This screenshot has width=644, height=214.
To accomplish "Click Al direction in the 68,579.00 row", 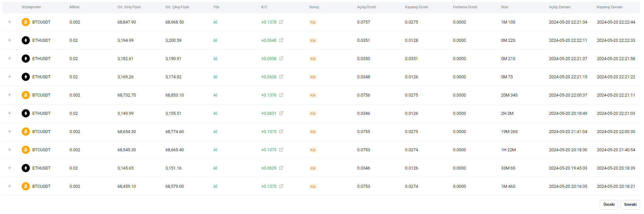I will [215, 186].
